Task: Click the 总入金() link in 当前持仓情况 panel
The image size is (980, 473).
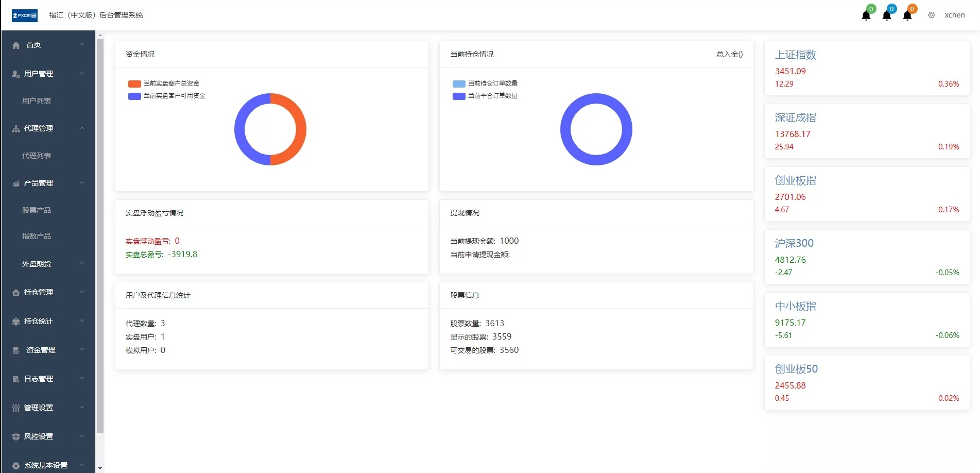Action: coord(728,54)
